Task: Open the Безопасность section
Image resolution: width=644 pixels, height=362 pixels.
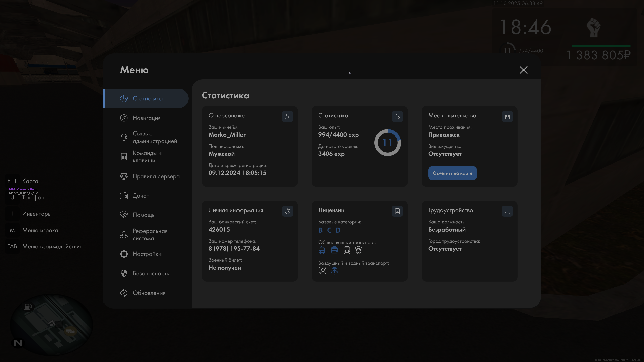Action: [150, 273]
